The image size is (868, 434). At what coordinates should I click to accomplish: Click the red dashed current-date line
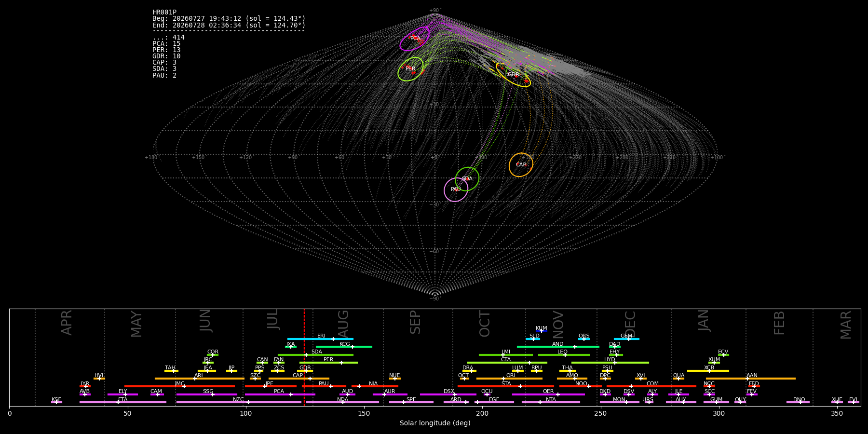click(304, 357)
